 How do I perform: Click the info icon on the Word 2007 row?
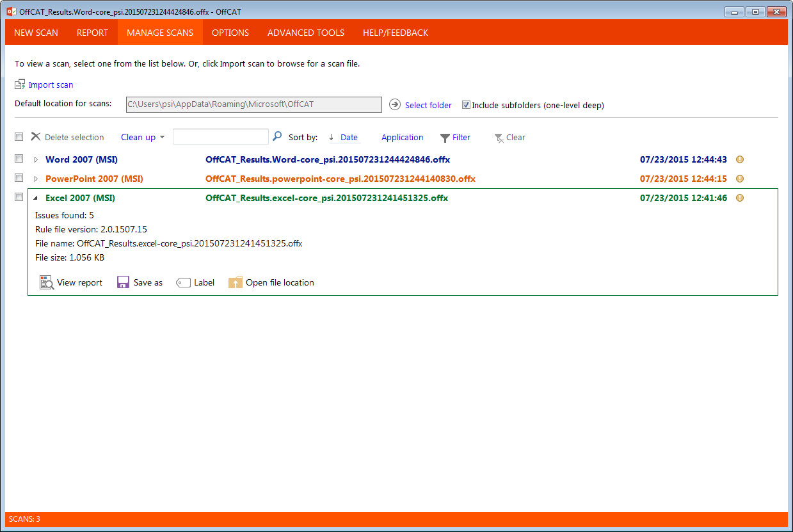point(739,159)
